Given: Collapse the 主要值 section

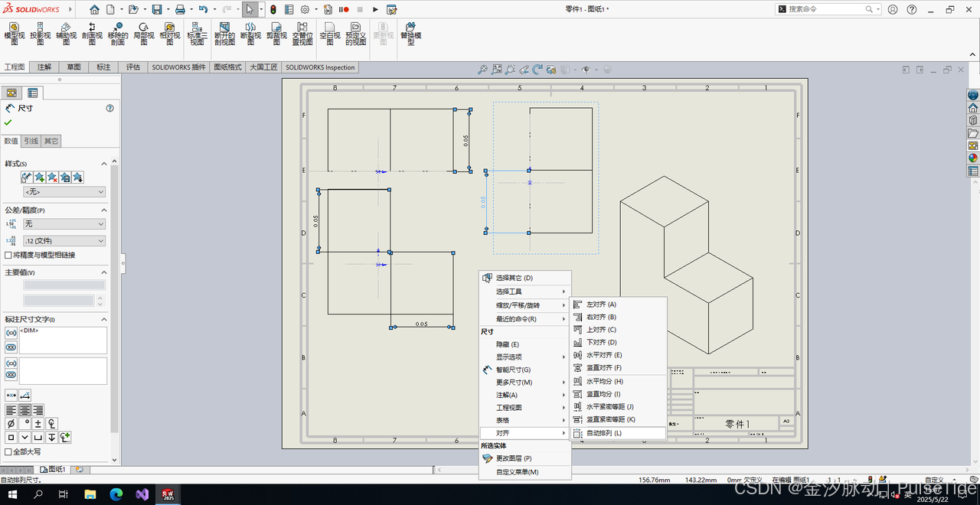Looking at the screenshot, I should point(104,272).
